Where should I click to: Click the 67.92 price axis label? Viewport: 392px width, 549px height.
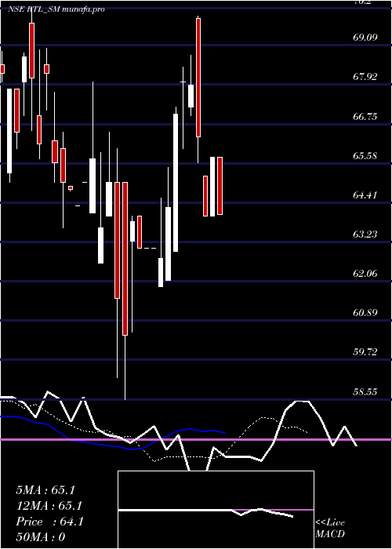365,77
